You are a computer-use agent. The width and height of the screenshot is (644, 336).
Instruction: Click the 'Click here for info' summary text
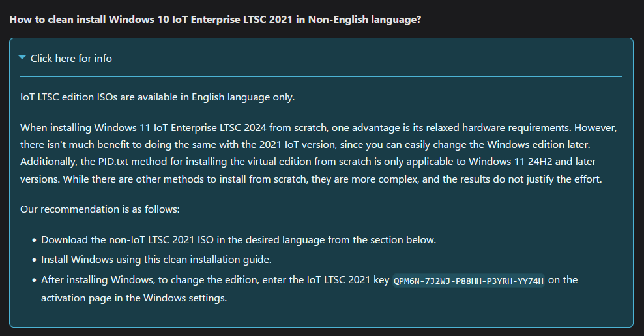click(x=71, y=59)
